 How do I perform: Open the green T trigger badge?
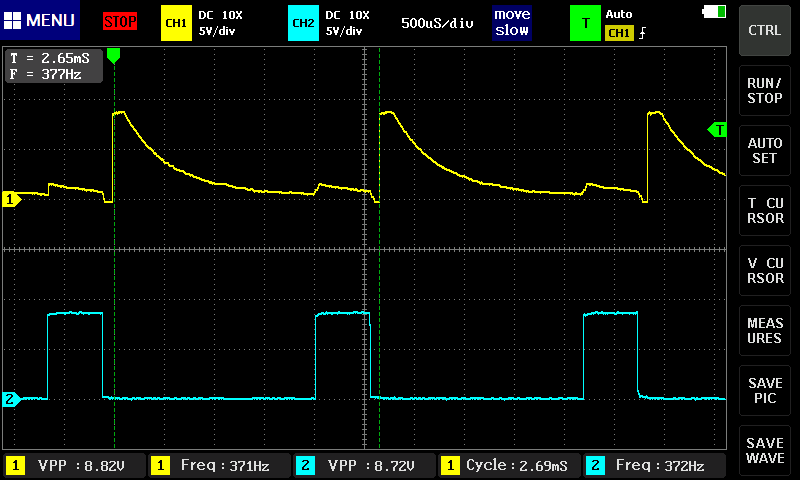585,23
